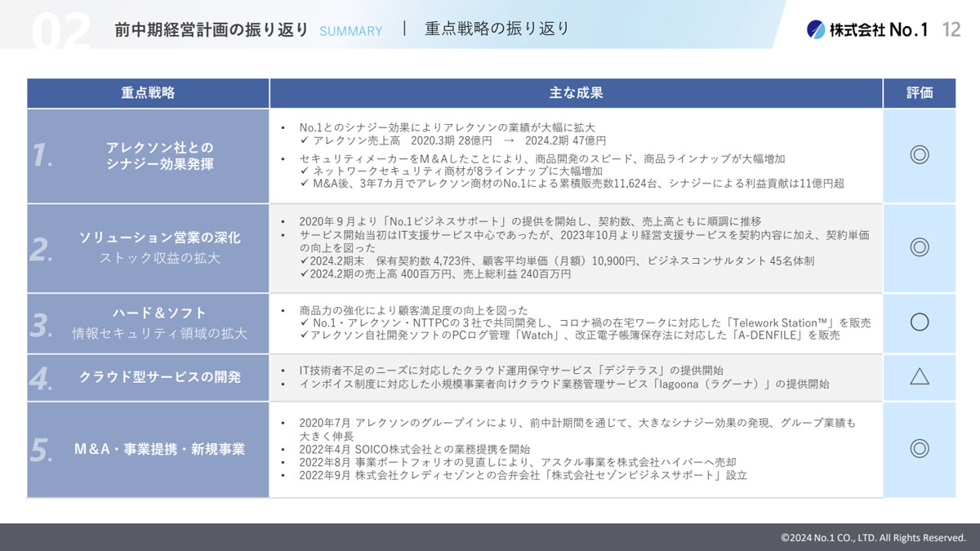This screenshot has height=551, width=980.
Task: Click the strategy title ハード&ソフト
Action: point(159,313)
